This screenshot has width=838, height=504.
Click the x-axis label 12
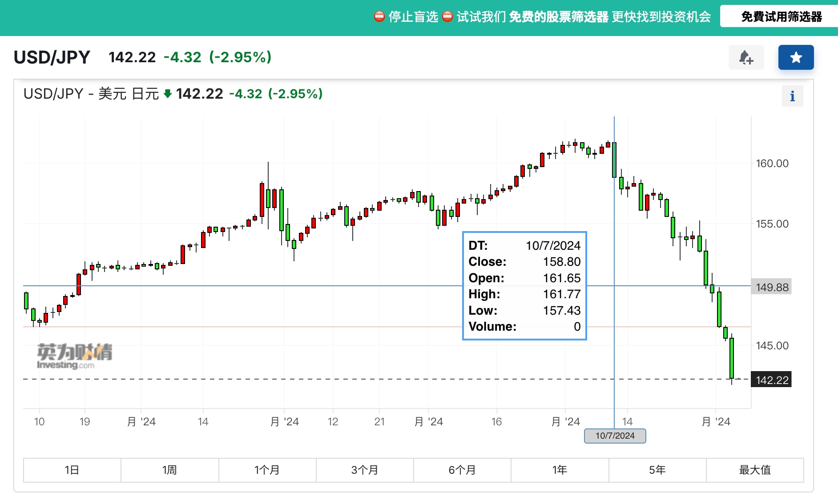tap(333, 422)
